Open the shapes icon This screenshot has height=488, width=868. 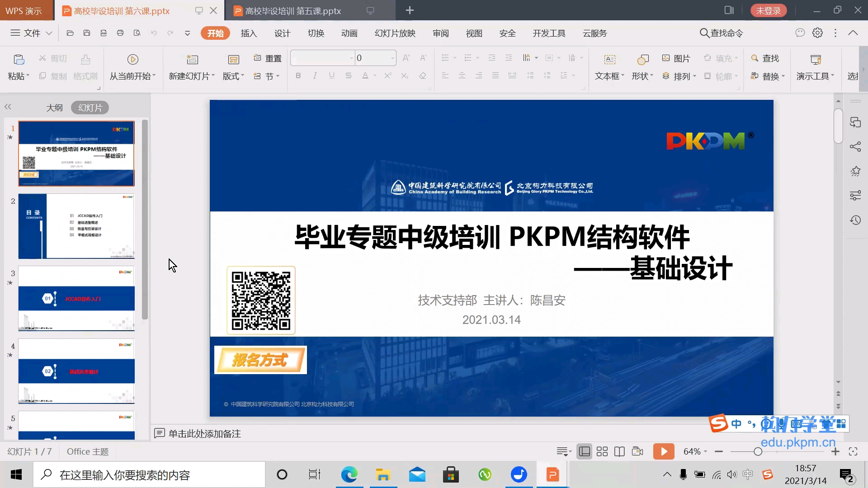[642, 59]
